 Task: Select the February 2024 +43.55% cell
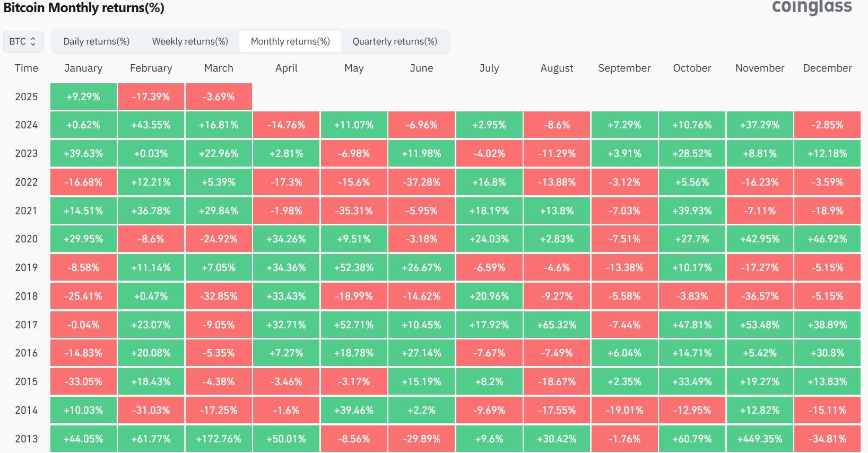click(x=151, y=125)
